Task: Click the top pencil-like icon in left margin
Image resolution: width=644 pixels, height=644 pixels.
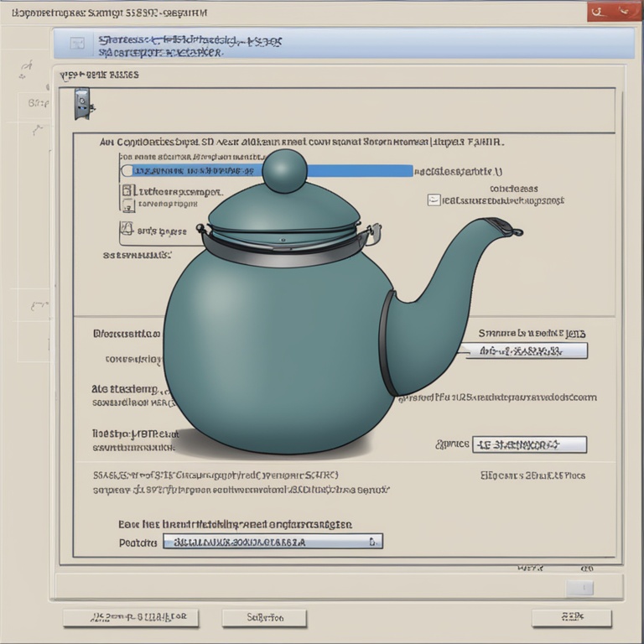Action: (26, 67)
